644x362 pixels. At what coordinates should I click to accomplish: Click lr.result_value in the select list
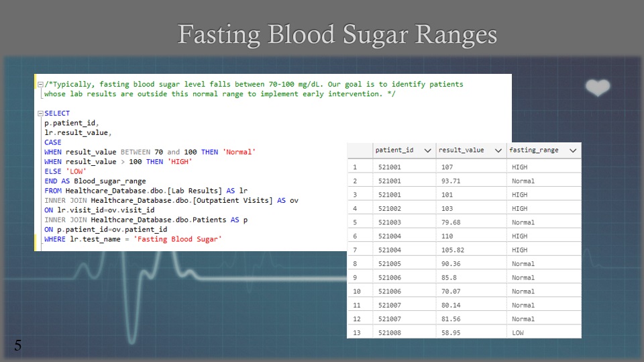tap(76, 133)
